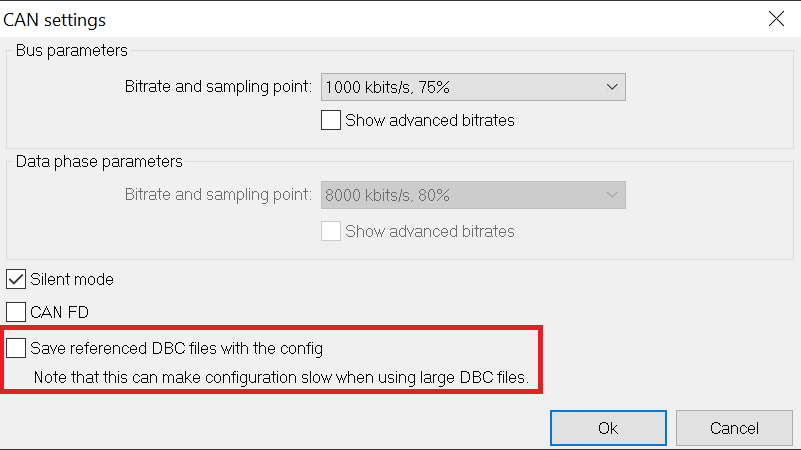Click the Data phase Bitrate and sampling point label
Screen dimensions: 801x450
[x=218, y=195]
